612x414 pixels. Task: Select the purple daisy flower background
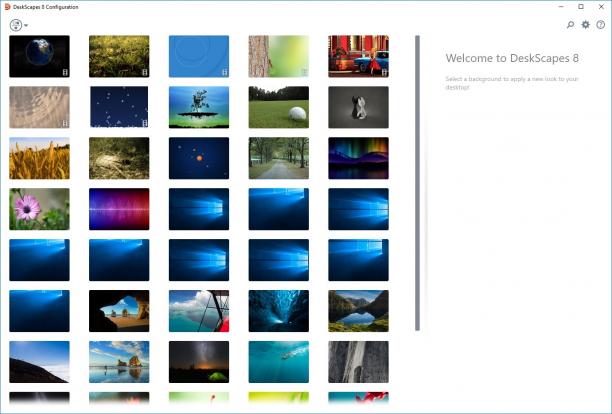pyautogui.click(x=39, y=209)
